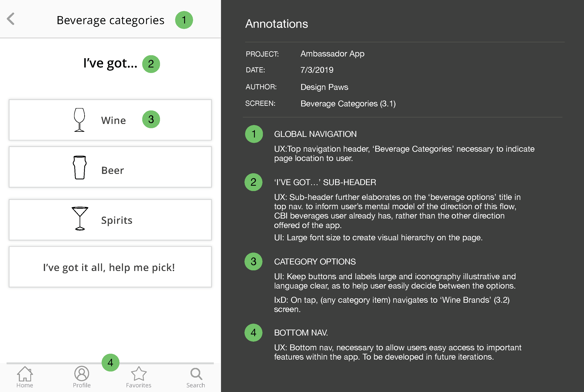Click the 'PROJECT:' label
This screenshot has height=392, width=584.
pyautogui.click(x=262, y=54)
